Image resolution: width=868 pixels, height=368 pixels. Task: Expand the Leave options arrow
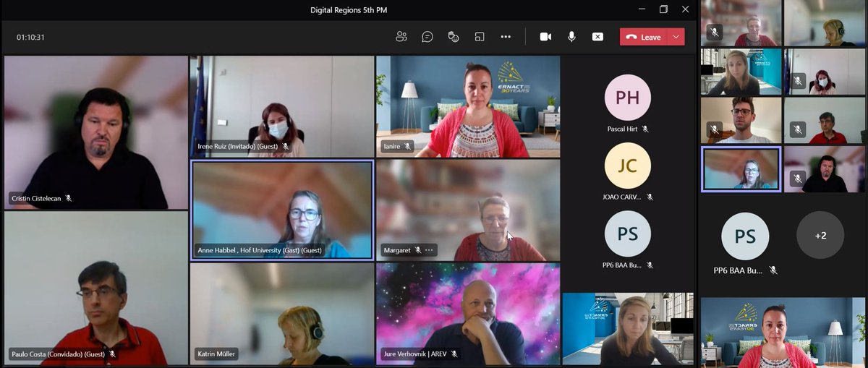677,37
